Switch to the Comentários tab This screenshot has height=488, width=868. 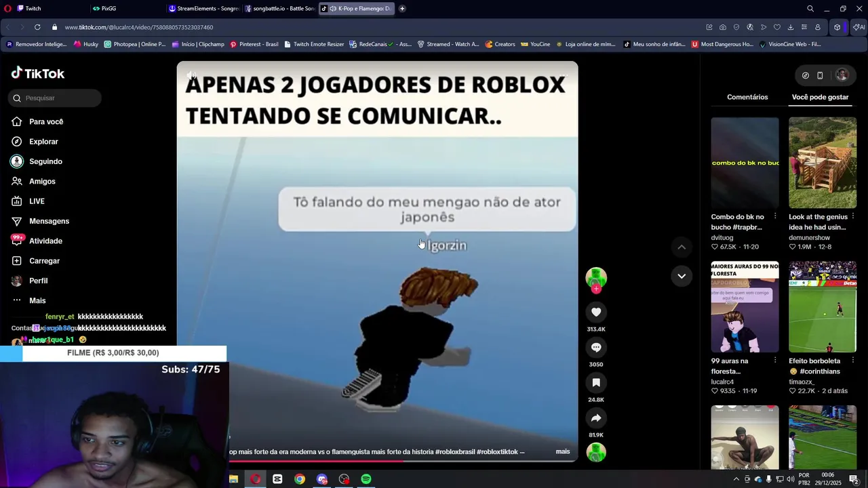(747, 97)
